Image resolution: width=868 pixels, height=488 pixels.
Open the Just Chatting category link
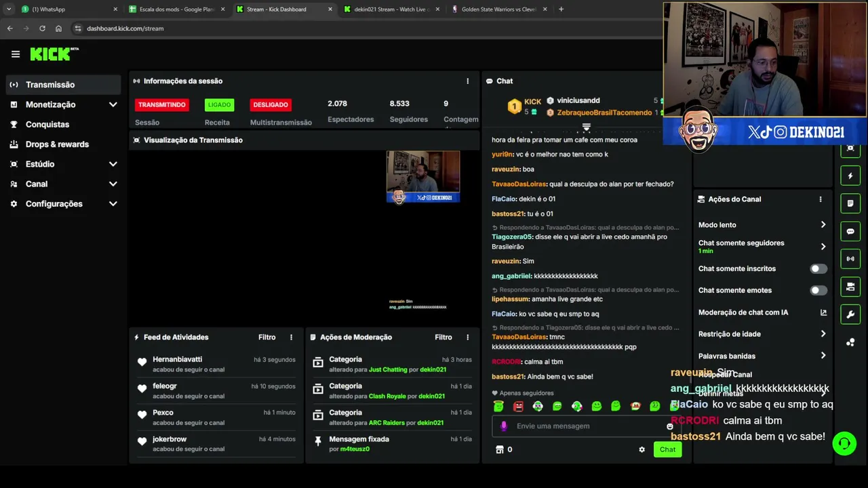(388, 369)
